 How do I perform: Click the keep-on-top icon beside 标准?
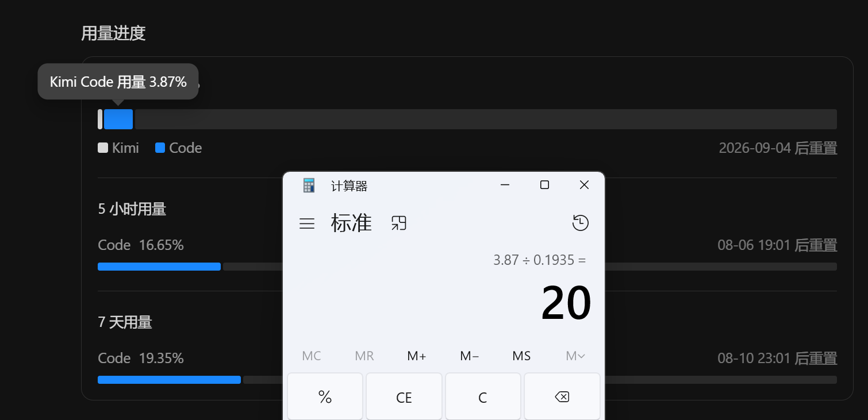(x=398, y=223)
